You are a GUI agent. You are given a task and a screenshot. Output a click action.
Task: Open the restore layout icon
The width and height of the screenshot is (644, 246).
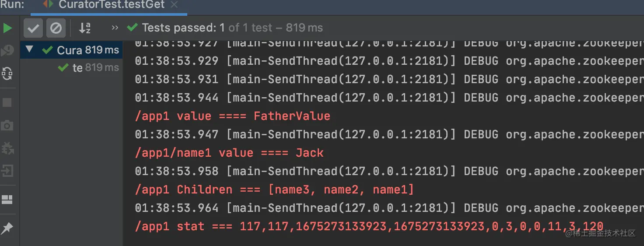[x=7, y=200]
